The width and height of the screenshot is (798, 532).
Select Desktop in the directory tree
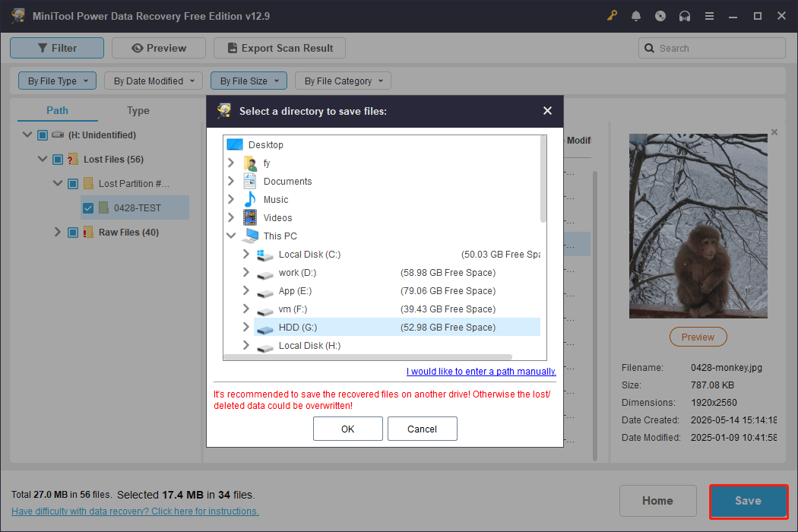pos(266,144)
